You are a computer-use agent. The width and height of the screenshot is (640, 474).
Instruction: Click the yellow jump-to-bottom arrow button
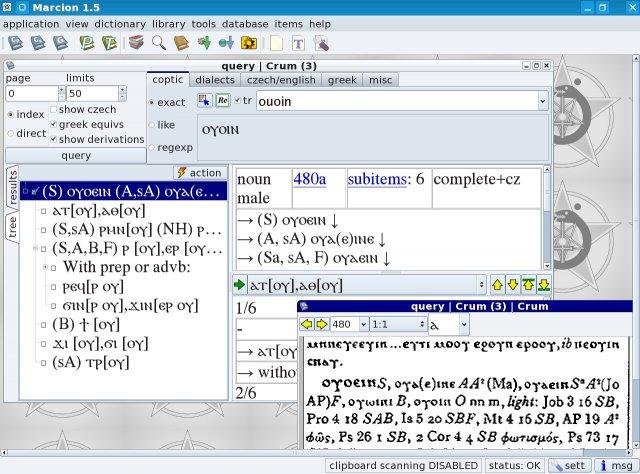coord(544,285)
